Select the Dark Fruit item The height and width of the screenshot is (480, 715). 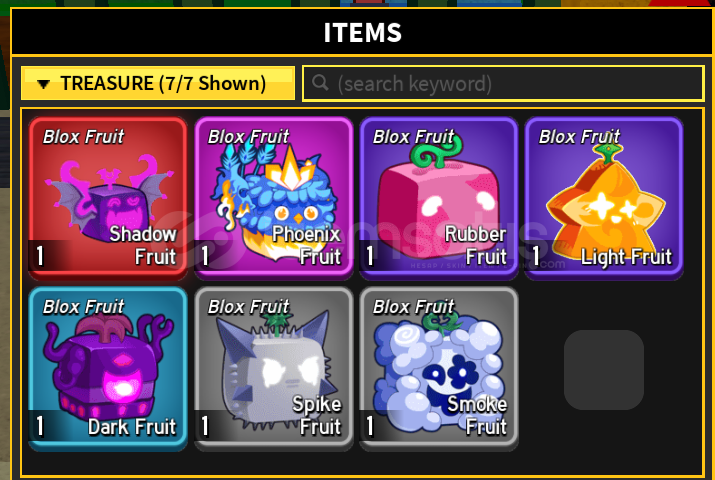[108, 369]
